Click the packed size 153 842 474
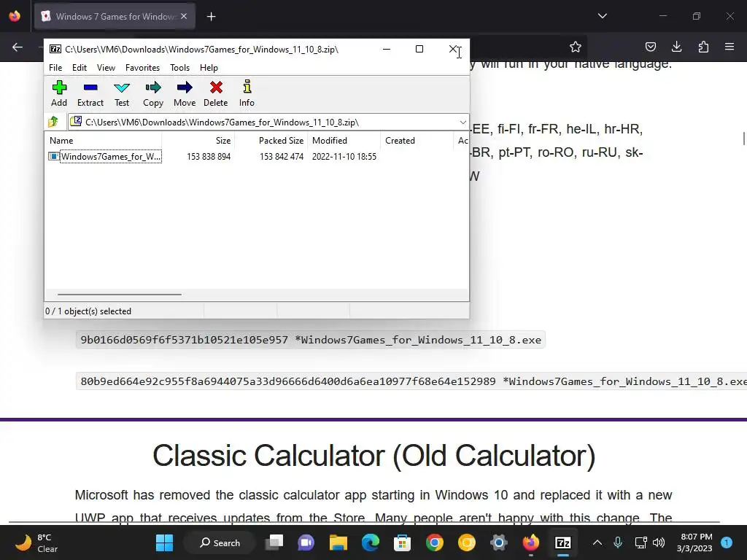This screenshot has height=560, width=747. pos(282,157)
